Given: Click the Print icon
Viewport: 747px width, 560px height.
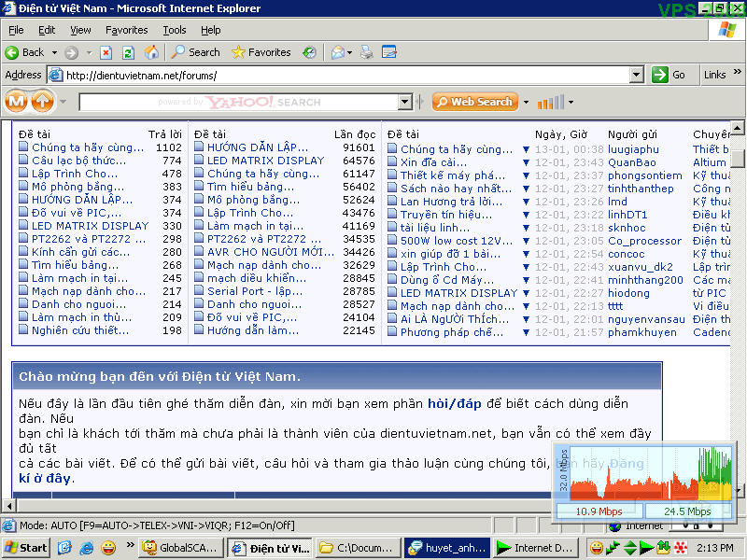Looking at the screenshot, I should click(x=366, y=52).
